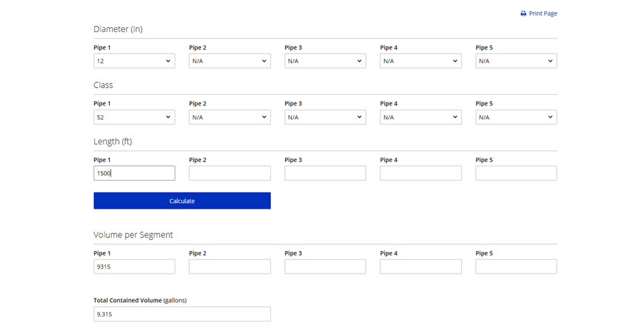The width and height of the screenshot is (644, 335).
Task: Open Pipe 1 class dropdown showing 52
Action: point(134,117)
